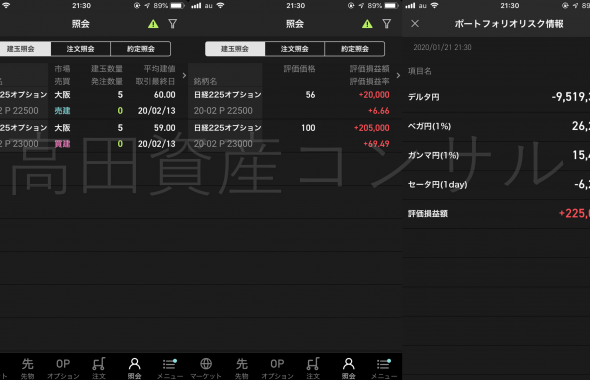Open the 照会 person icon in middle bottom bar

[348, 368]
